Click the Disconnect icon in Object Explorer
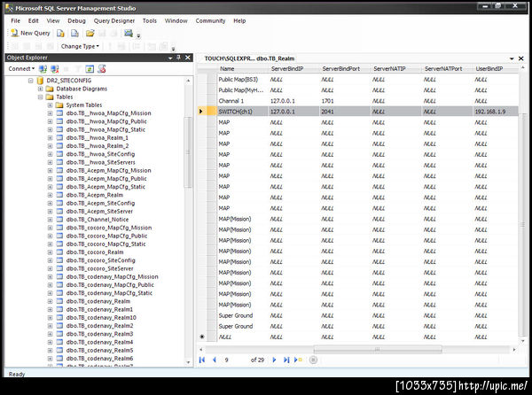The height and width of the screenshot is (395, 532). point(55,69)
